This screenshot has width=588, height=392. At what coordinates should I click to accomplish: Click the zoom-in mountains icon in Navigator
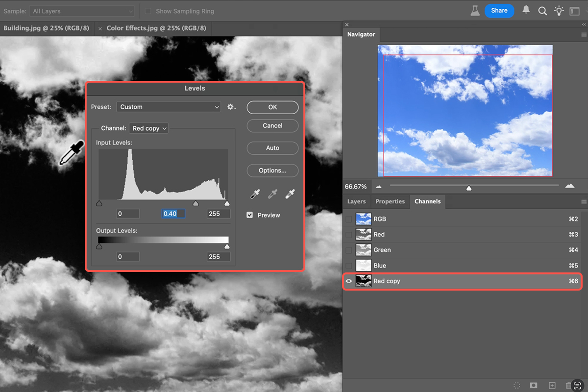coord(569,186)
